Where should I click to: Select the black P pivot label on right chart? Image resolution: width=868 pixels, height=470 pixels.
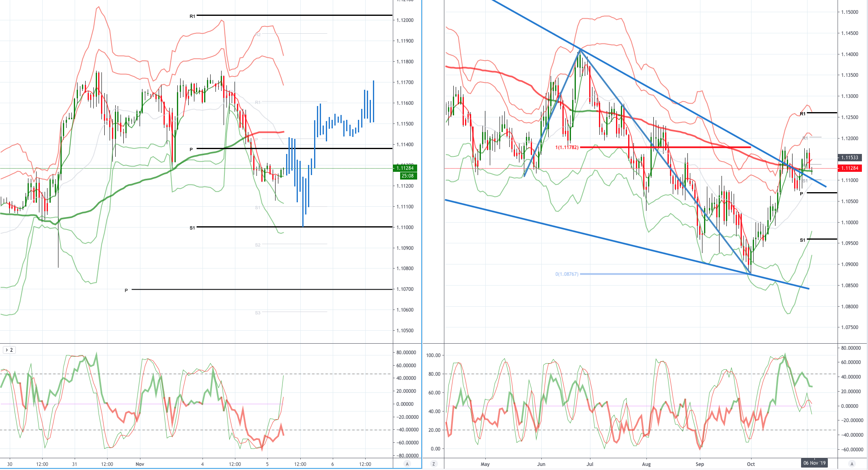click(801, 194)
